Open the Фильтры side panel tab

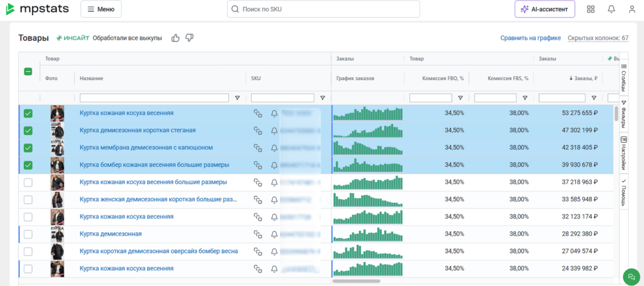coord(623,115)
